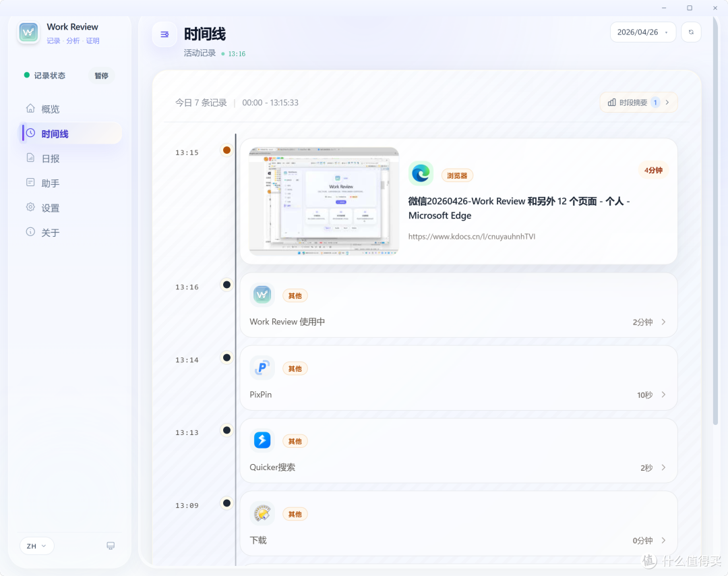Click the Microsoft Edge app icon
This screenshot has width=728, height=576.
tap(421, 173)
